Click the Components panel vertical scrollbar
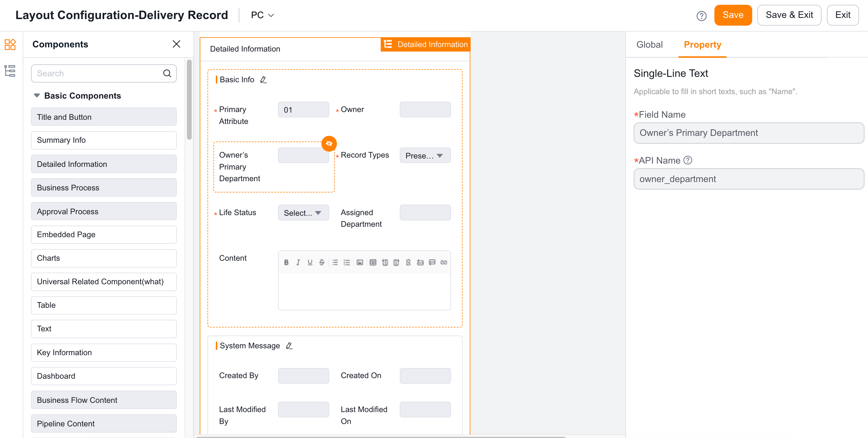 pos(189,100)
